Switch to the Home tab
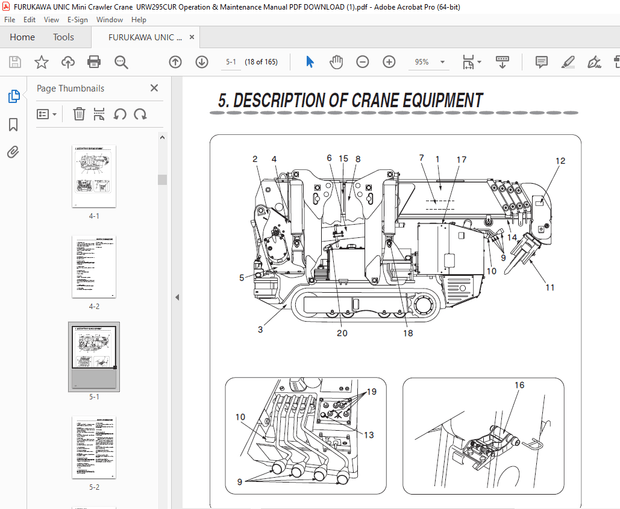Screen dimensions: 620x509 (22, 37)
